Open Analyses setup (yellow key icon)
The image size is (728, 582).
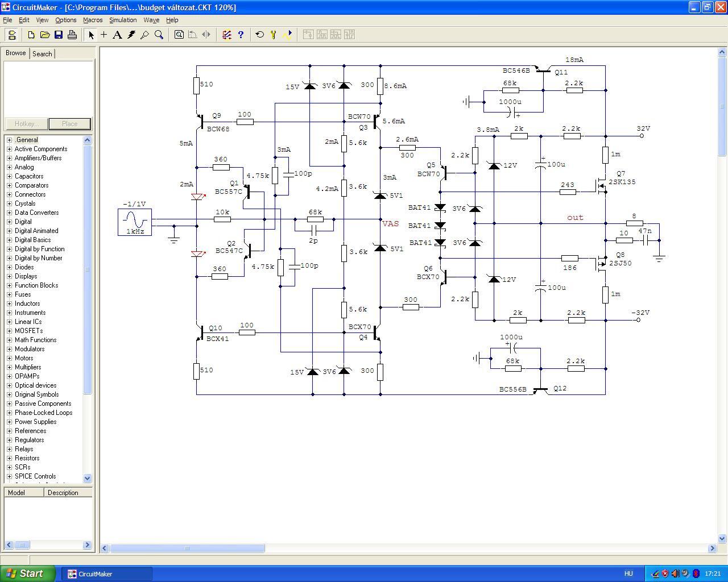274,35
